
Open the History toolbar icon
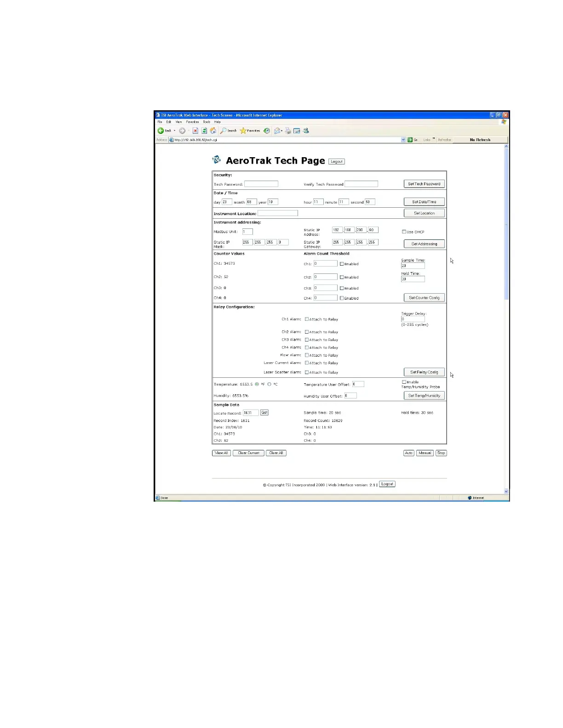tap(267, 131)
